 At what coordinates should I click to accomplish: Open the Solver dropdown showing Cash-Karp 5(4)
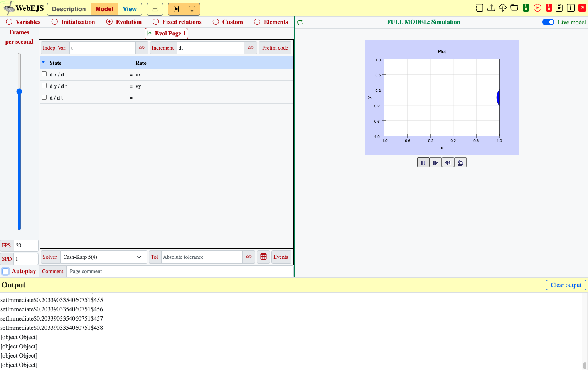[103, 257]
